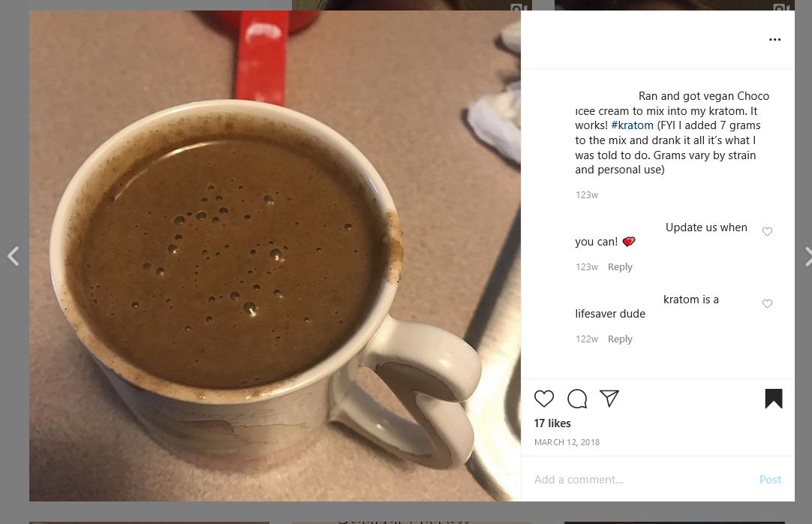View the 17 likes list
This screenshot has height=524, width=812.
click(552, 423)
